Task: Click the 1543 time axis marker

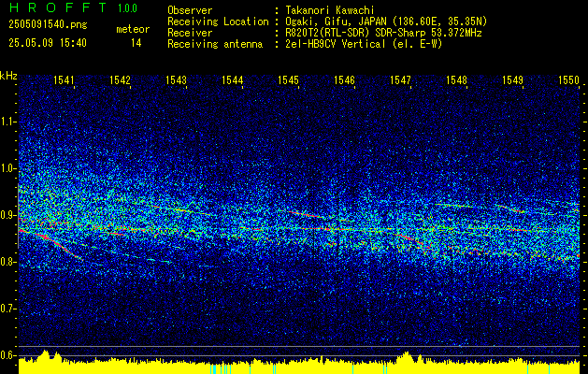Action: pos(177,79)
